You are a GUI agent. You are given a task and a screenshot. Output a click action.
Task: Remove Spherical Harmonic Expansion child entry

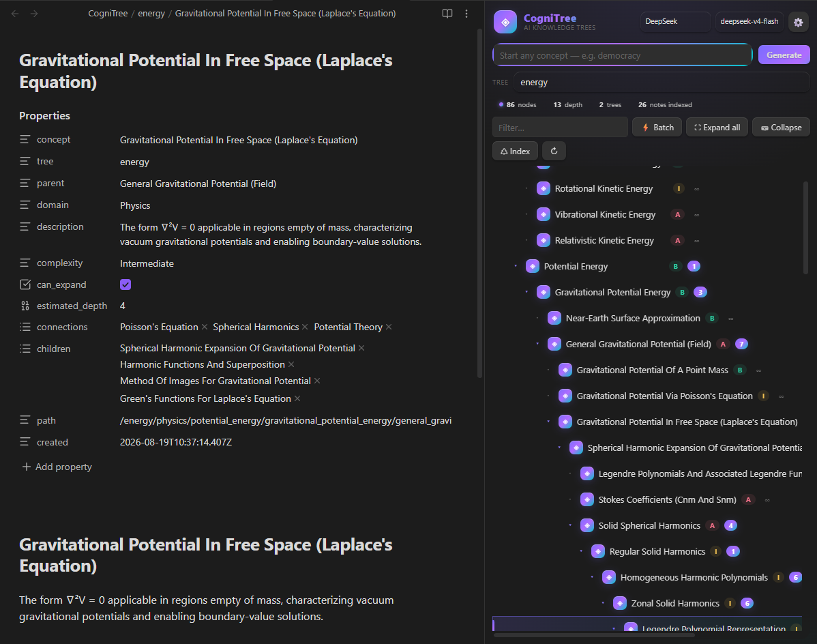tap(361, 348)
